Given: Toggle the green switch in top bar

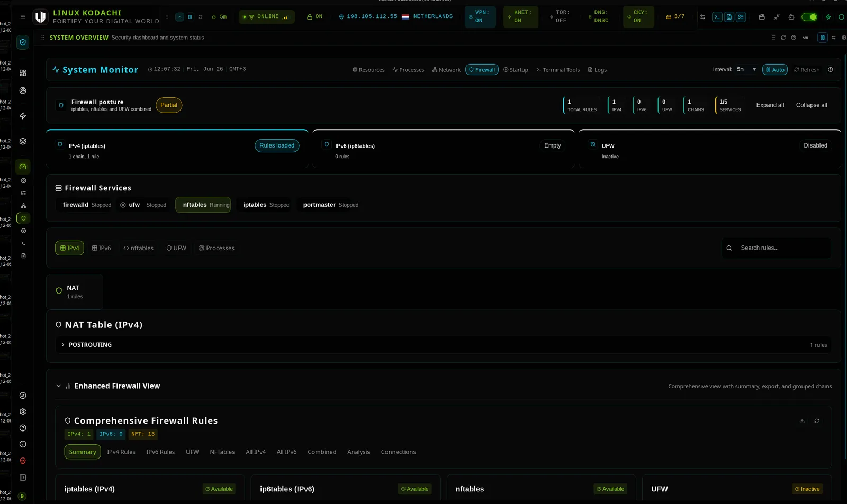Looking at the screenshot, I should 809,17.
